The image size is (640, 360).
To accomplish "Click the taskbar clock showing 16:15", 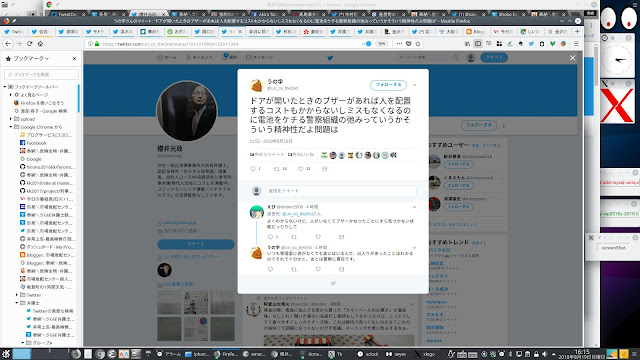I will pyautogui.click(x=582, y=354).
